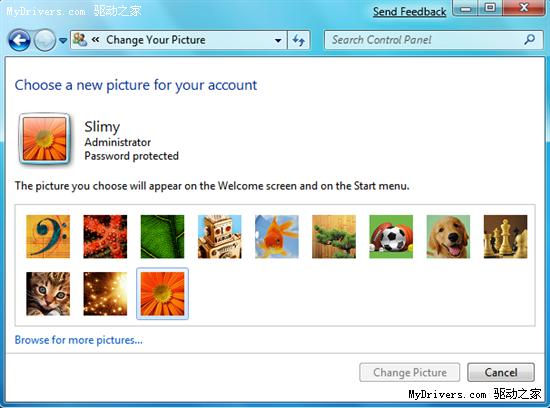Cancel the picture change
Viewport: 550px width, 408px height.
[501, 372]
